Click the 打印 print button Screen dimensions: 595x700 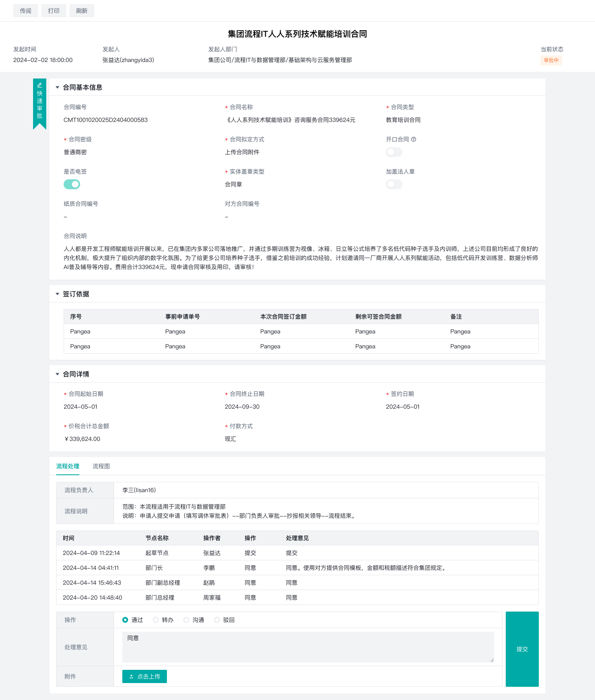pyautogui.click(x=54, y=11)
